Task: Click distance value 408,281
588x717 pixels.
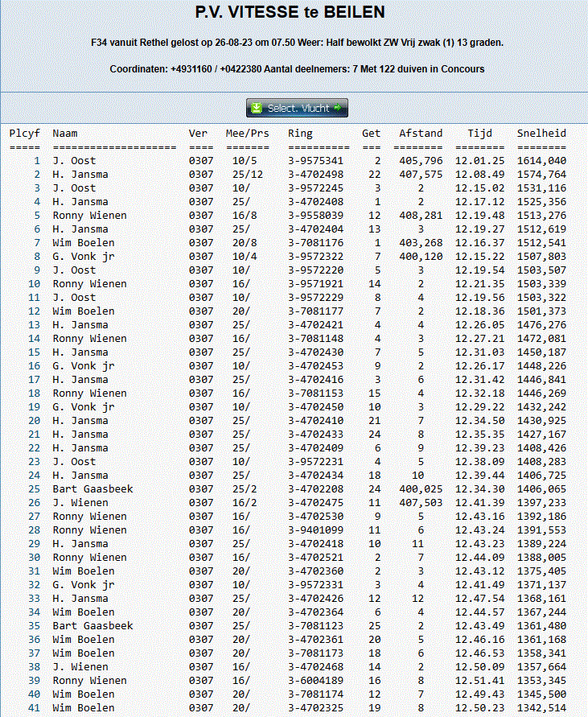Action: tap(421, 216)
